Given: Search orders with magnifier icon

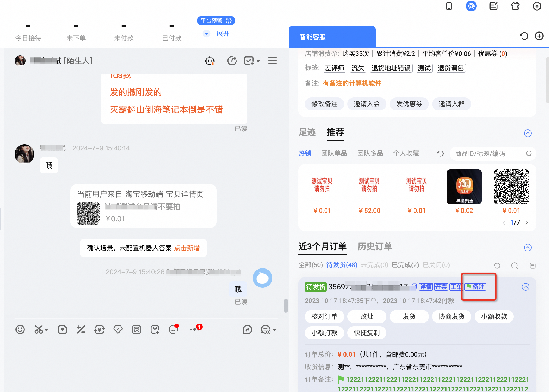Looking at the screenshot, I should point(515,265).
